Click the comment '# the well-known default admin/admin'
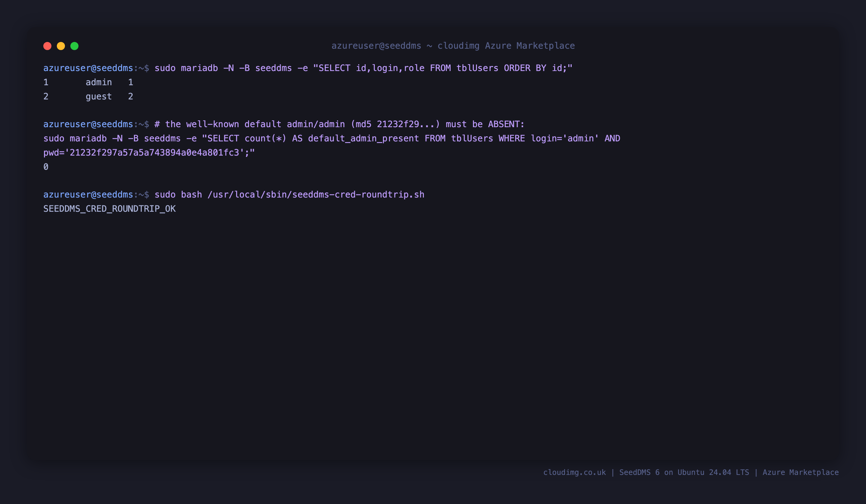 [250, 124]
